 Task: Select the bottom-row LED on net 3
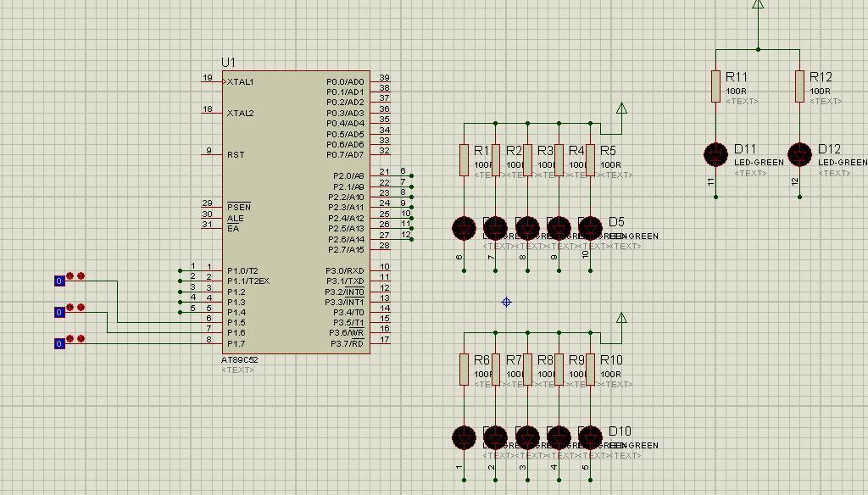(x=527, y=437)
